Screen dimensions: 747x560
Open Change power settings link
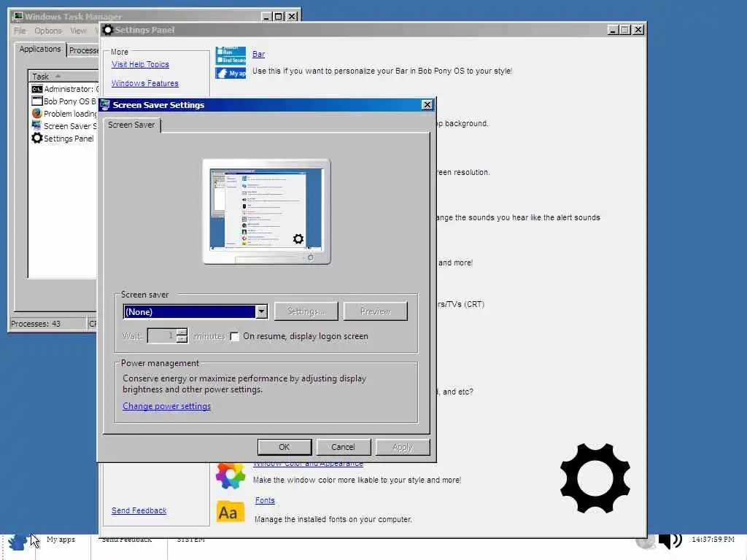point(166,406)
